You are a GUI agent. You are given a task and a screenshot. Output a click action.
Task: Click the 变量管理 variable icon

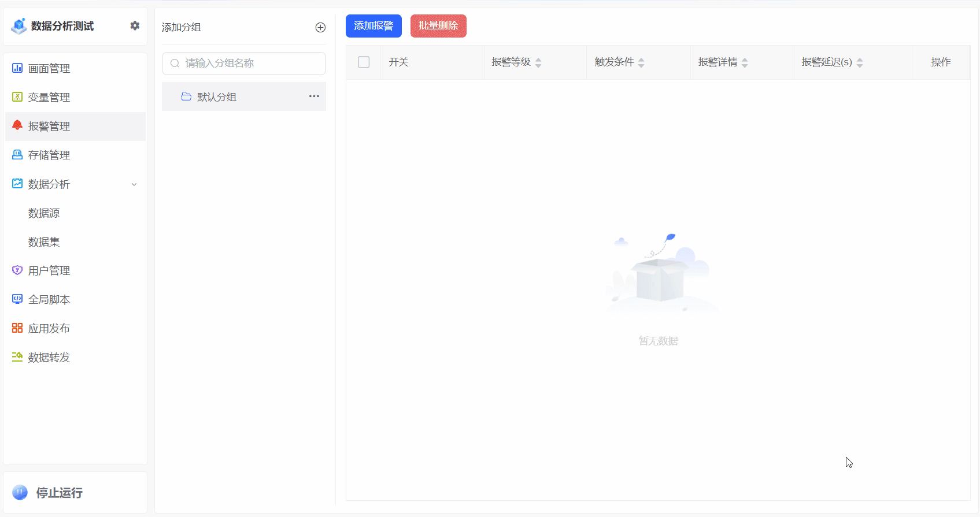click(x=17, y=97)
